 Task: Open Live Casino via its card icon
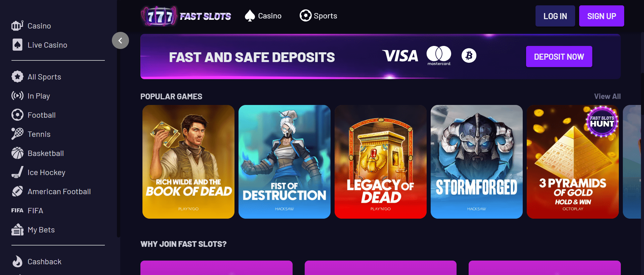[17, 45]
